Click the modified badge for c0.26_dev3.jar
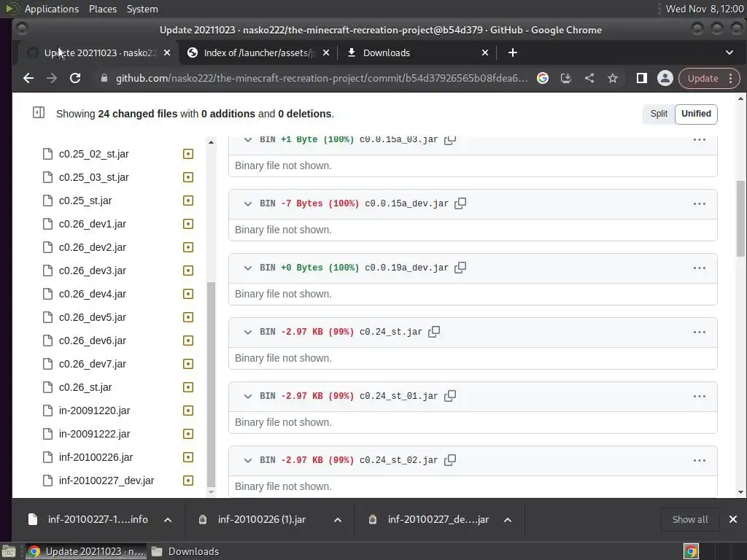The image size is (747, 560). click(188, 271)
